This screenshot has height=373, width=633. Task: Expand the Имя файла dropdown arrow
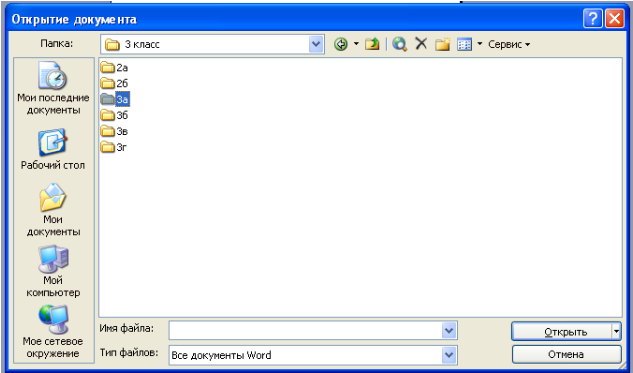449,331
